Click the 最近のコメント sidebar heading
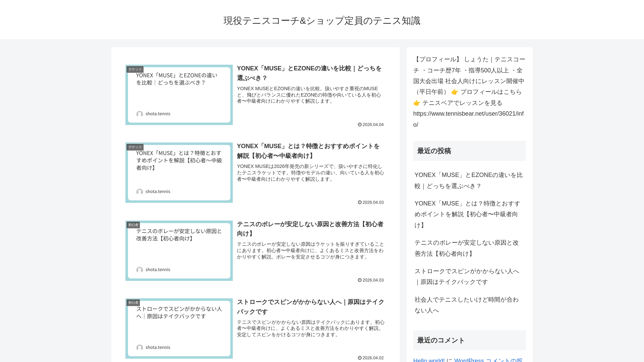Viewport: 644px width, 362px height. click(x=470, y=340)
